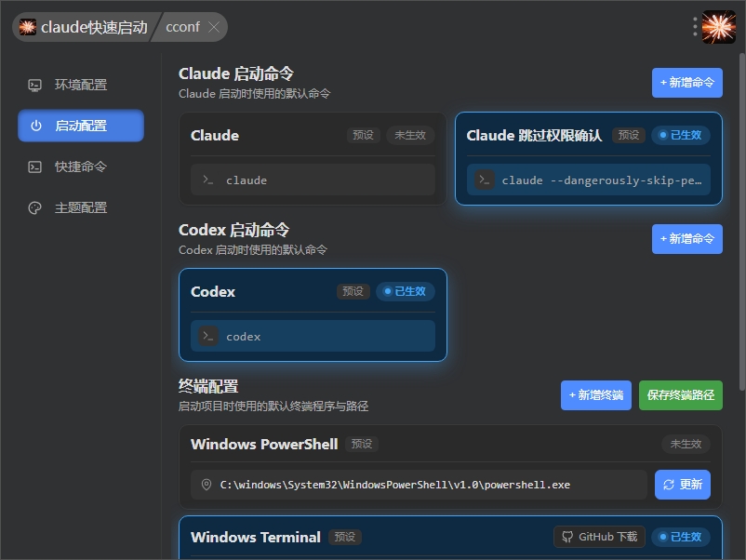
Task: Click the prompt icon beside the claude command
Action: [208, 180]
